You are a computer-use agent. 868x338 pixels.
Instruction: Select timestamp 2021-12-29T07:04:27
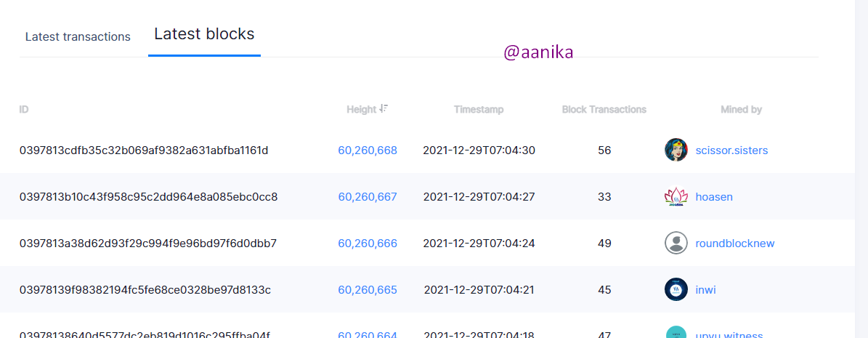(479, 197)
